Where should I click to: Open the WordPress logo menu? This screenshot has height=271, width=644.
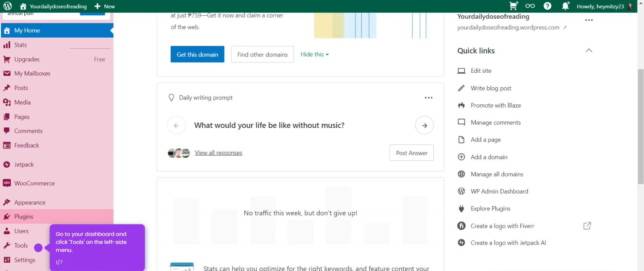8,6
